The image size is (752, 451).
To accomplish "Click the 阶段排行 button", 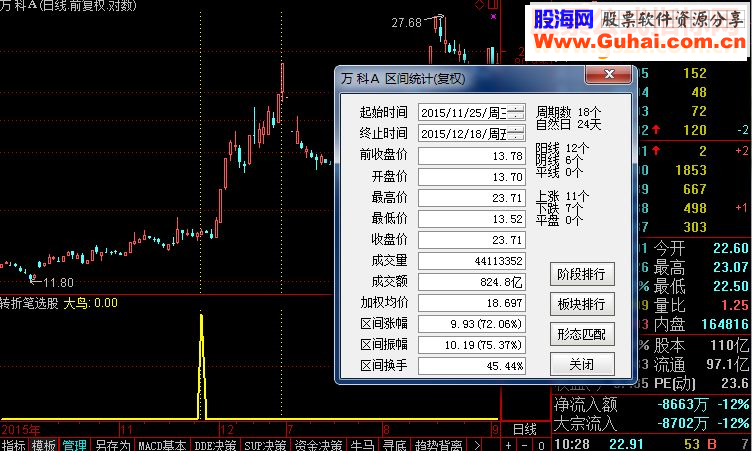I will tap(582, 274).
